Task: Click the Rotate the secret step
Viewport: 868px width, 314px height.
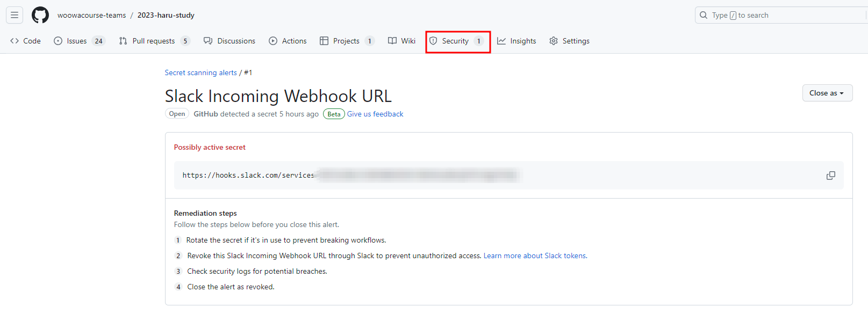Action: (x=286, y=240)
